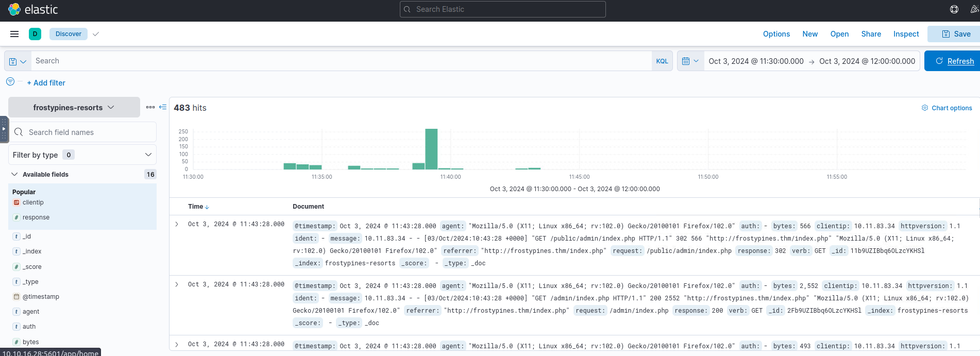Click the Elastic logo
The width and height of the screenshot is (980, 356).
pos(33,9)
